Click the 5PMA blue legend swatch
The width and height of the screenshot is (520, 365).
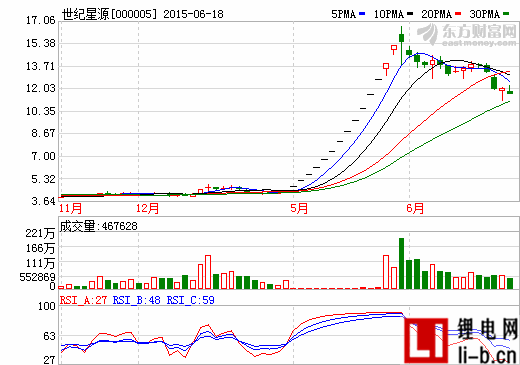coord(362,14)
